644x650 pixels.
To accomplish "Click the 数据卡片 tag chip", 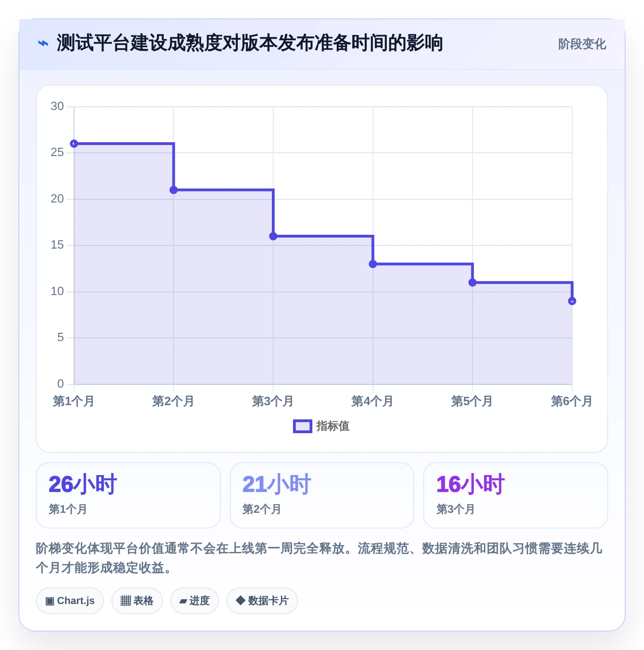I will (262, 601).
